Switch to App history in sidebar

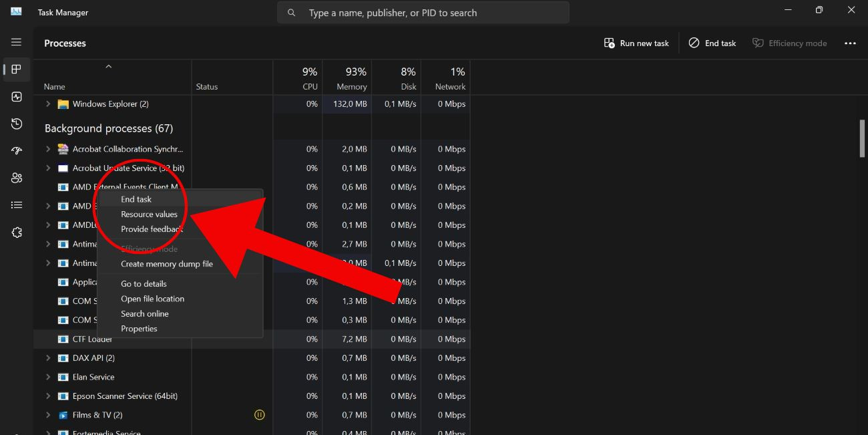point(16,124)
